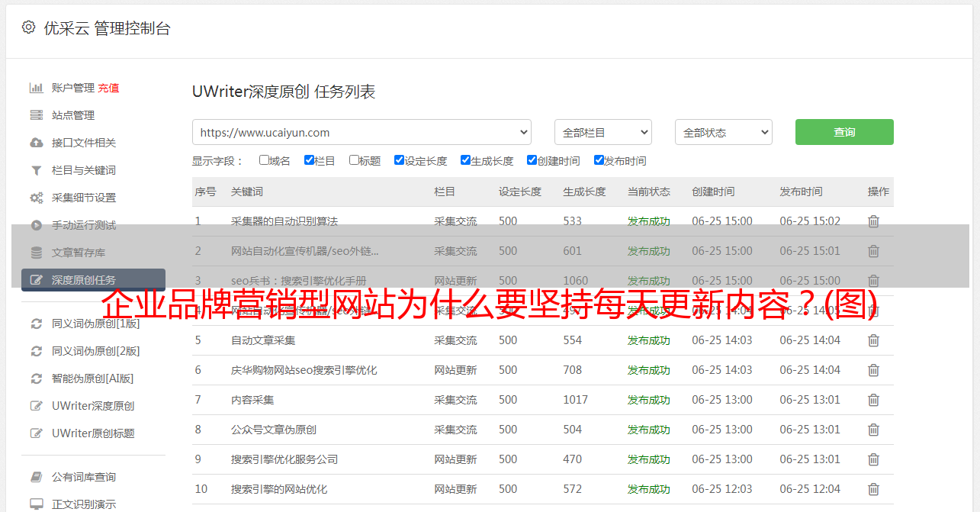Image resolution: width=980 pixels, height=512 pixels.
Task: Click keyword 内容采集
Action: 252,400
